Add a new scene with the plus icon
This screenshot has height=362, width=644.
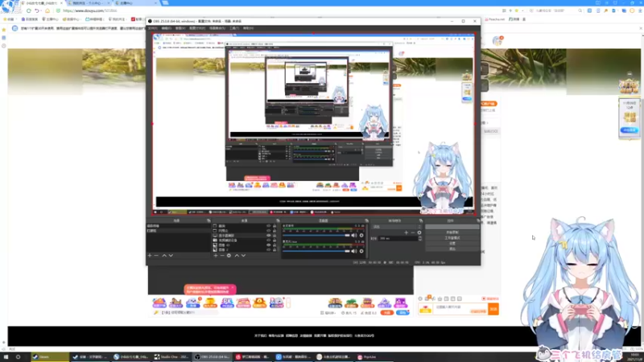pyautogui.click(x=150, y=256)
